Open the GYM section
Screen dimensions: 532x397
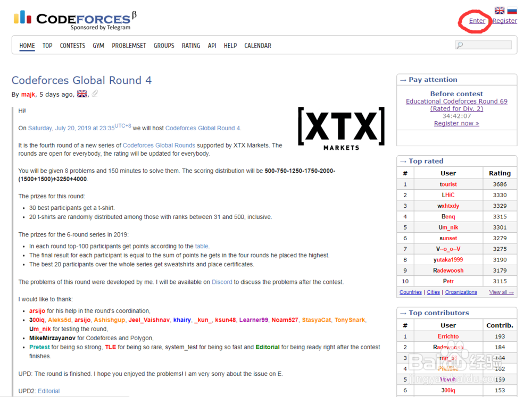point(98,45)
